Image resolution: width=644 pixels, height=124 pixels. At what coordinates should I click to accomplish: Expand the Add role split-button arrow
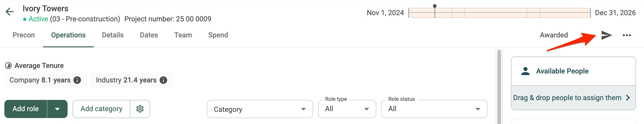pos(57,109)
